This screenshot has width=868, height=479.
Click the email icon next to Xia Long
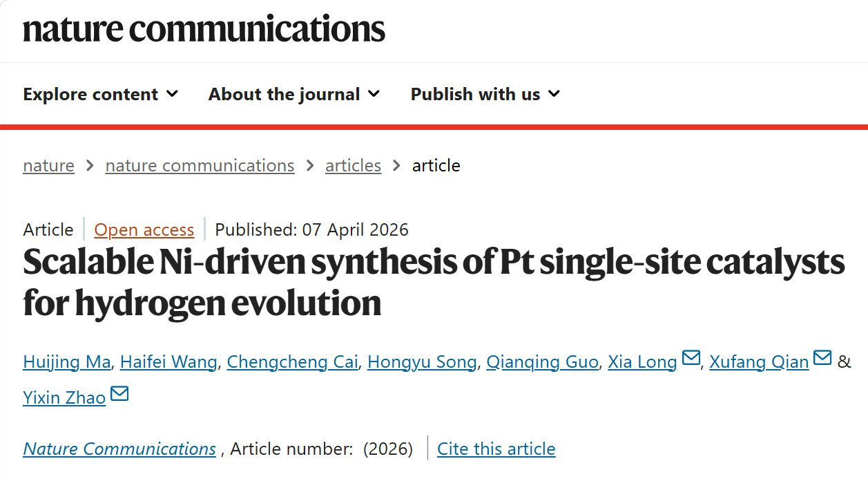[691, 358]
